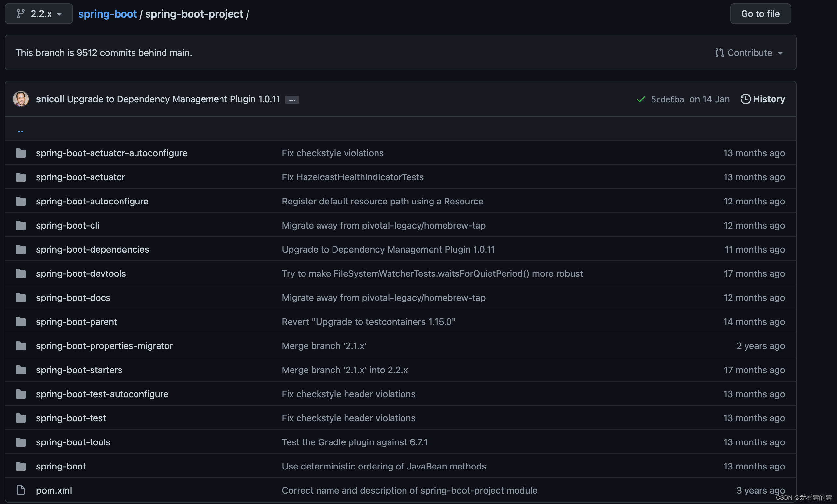Click the green commit status checkmark
This screenshot has height=504, width=837.
[641, 99]
